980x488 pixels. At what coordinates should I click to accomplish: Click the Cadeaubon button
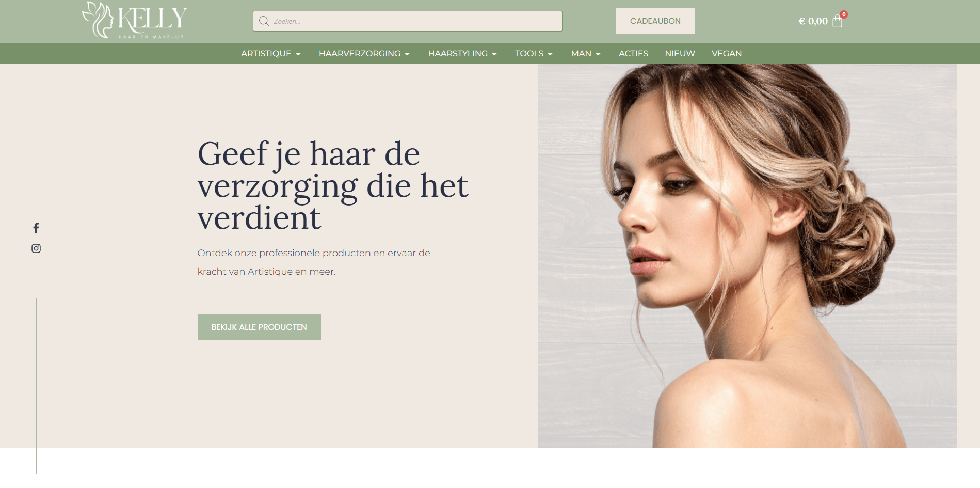pyautogui.click(x=655, y=21)
